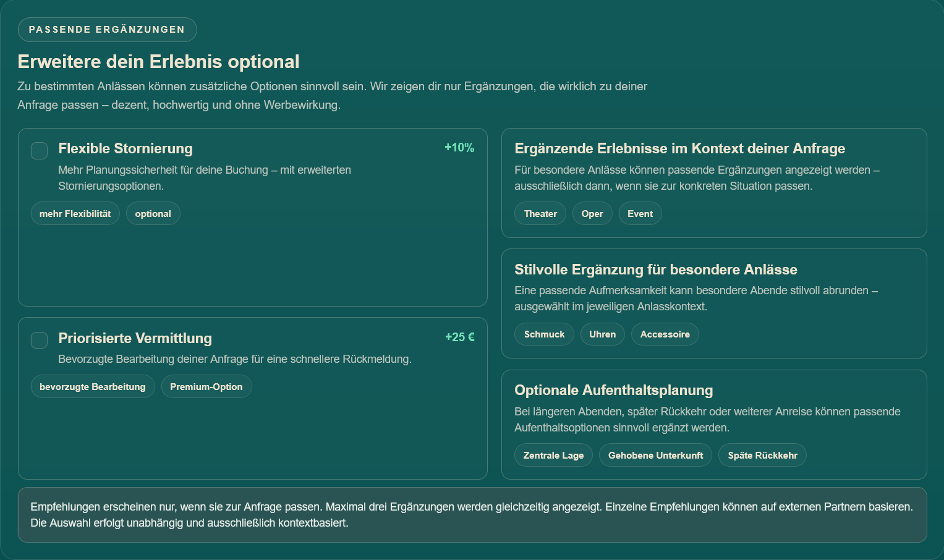Select the bevorzugte Bearbeitung pill

click(93, 387)
